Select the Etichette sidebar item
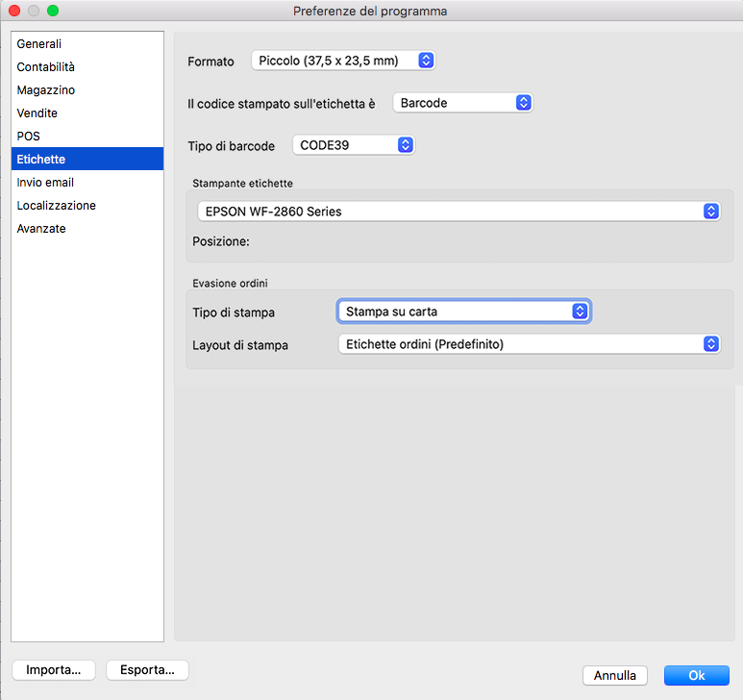The width and height of the screenshot is (743, 700). 41,160
